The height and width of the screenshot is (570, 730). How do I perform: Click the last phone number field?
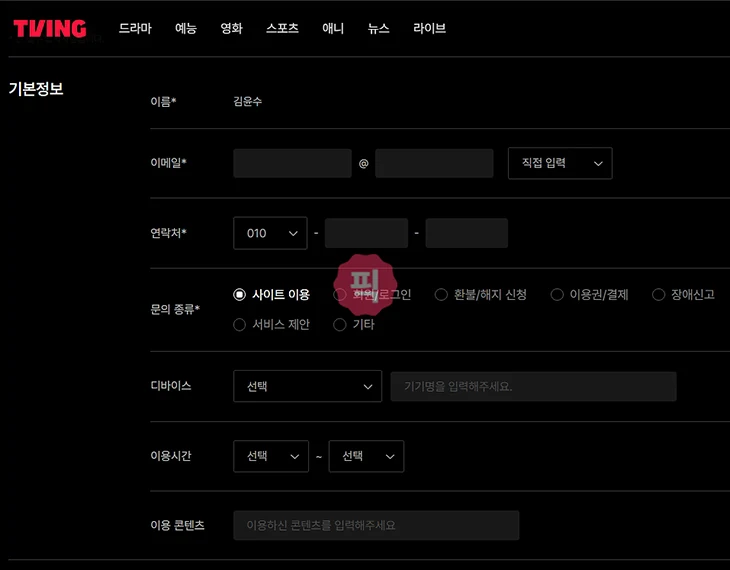pyautogui.click(x=466, y=233)
